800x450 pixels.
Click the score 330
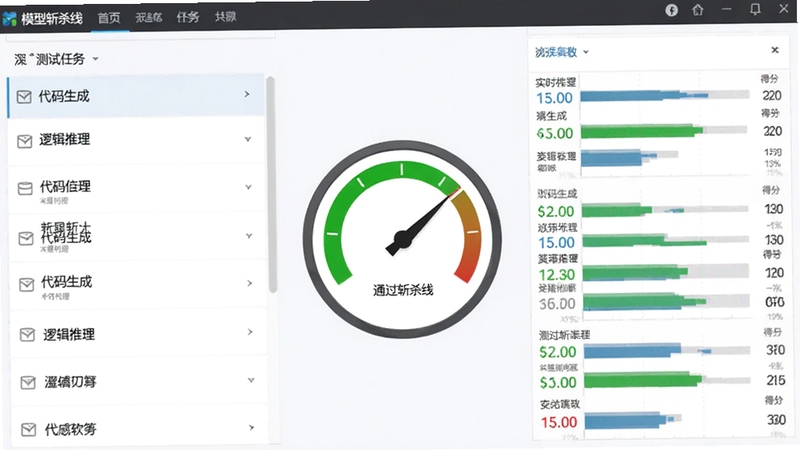click(776, 420)
